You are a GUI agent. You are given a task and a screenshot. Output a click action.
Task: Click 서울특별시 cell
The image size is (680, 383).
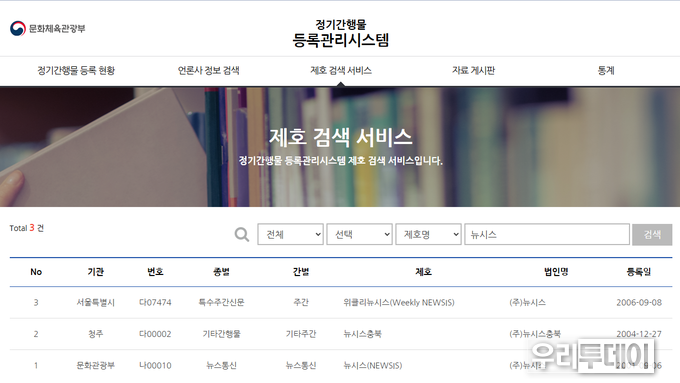[95, 302]
